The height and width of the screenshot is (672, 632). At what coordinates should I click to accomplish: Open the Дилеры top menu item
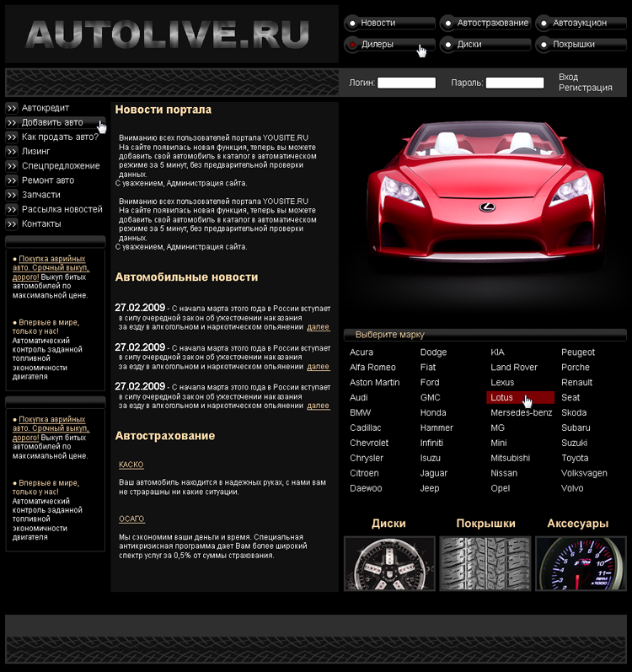(x=389, y=45)
